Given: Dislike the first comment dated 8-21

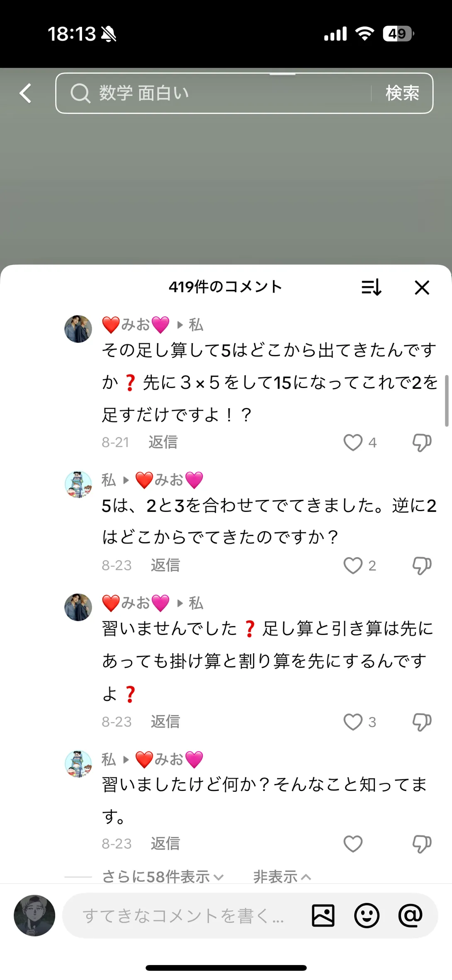Looking at the screenshot, I should (x=422, y=443).
